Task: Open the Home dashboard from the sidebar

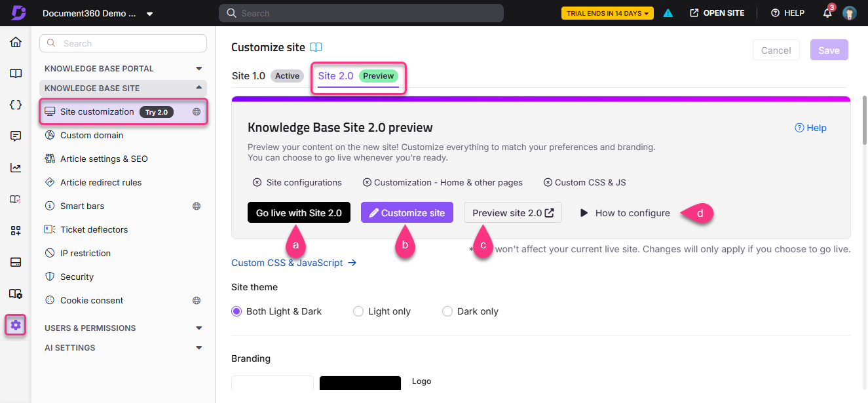Action: [15, 42]
